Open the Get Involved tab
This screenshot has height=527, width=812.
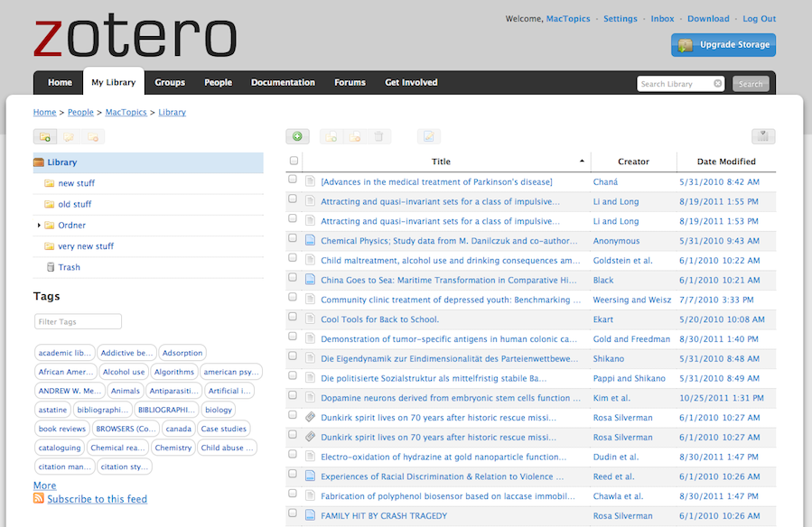(411, 82)
